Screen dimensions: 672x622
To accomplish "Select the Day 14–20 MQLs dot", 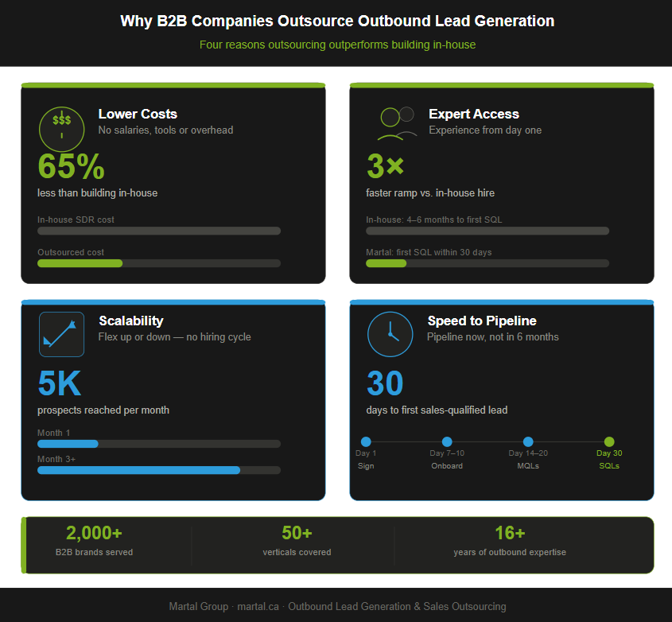I will coord(528,441).
